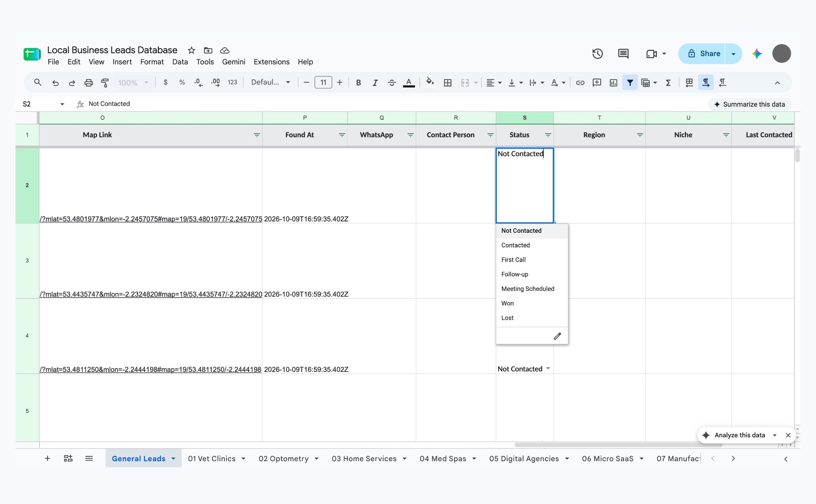This screenshot has width=816, height=504.
Task: Toggle italic formatting
Action: (x=375, y=83)
